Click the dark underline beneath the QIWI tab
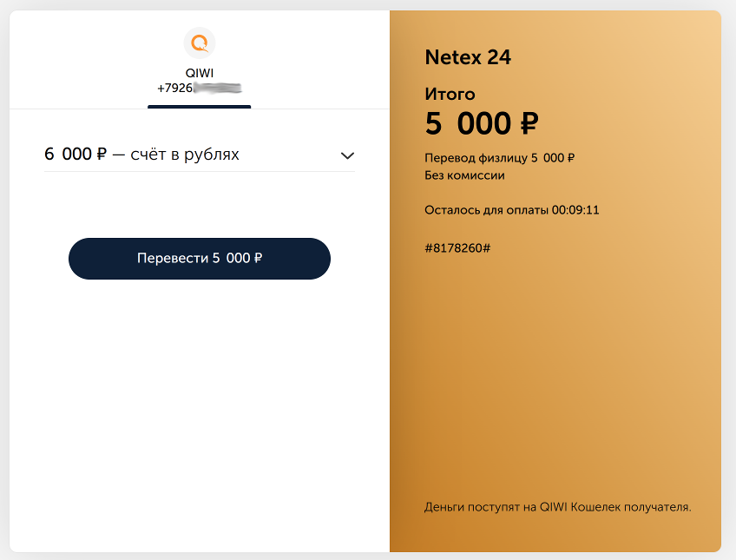 click(200, 106)
